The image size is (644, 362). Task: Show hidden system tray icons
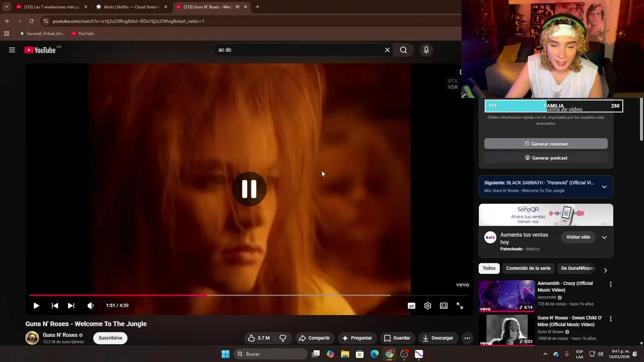[545, 354]
